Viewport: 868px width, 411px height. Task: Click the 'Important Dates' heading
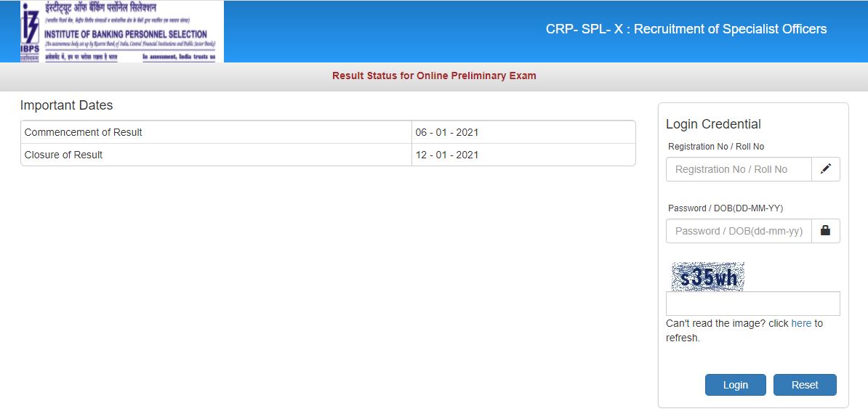66,105
